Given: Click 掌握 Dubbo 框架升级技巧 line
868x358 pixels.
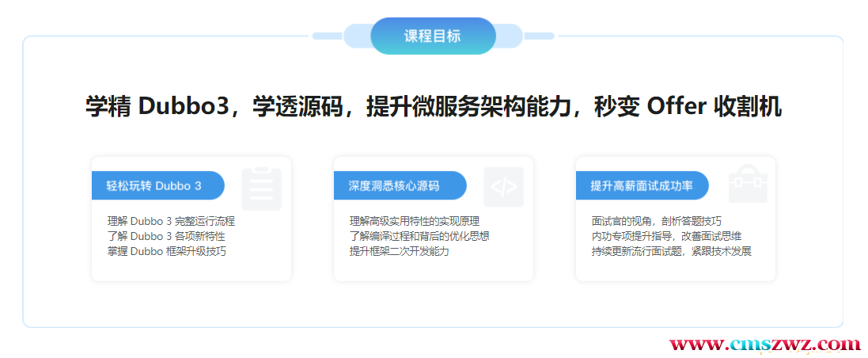Looking at the screenshot, I should (x=166, y=251).
